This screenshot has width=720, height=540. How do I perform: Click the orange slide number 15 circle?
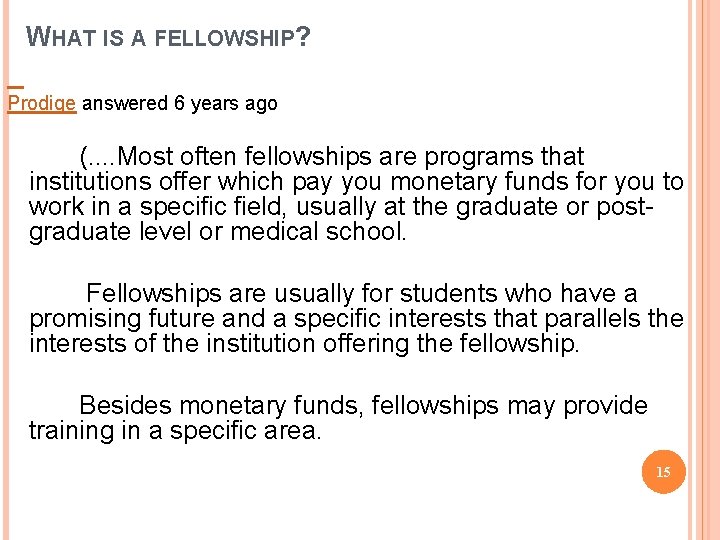pyautogui.click(x=664, y=472)
